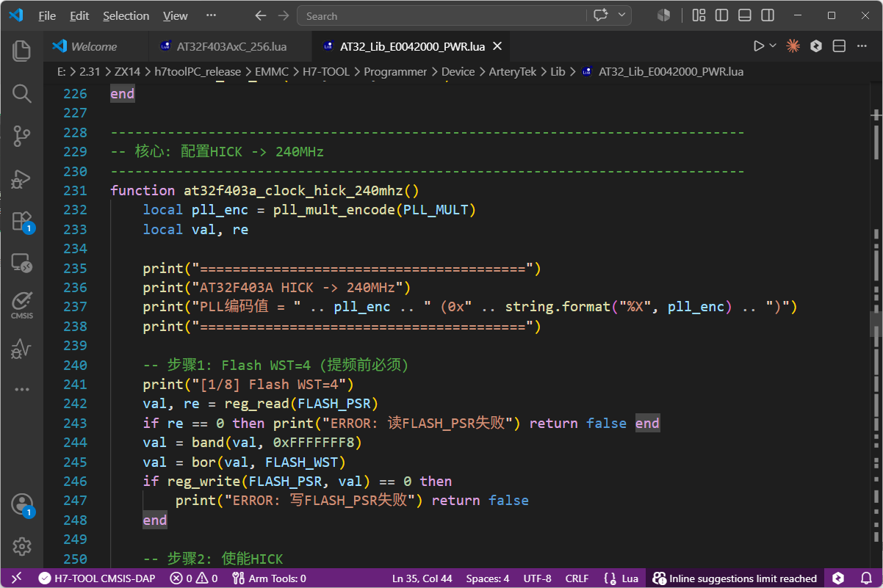Screen dimensions: 883x588
Task: Click breadcrumb segment Lib
Action: [x=558, y=72]
